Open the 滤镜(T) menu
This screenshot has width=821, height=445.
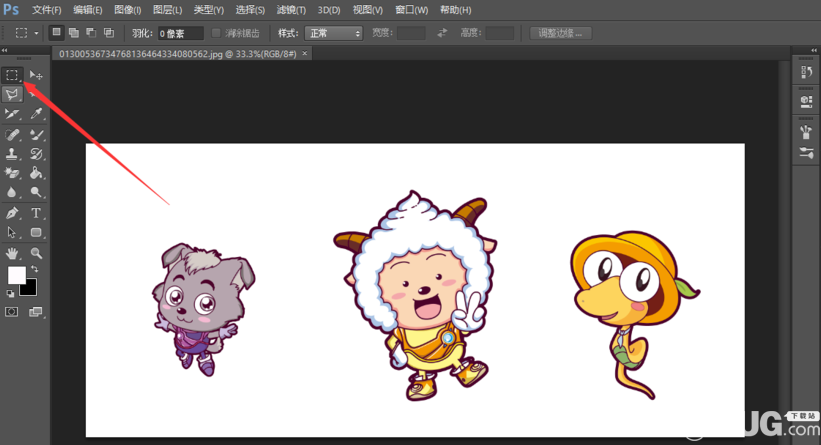pos(291,10)
